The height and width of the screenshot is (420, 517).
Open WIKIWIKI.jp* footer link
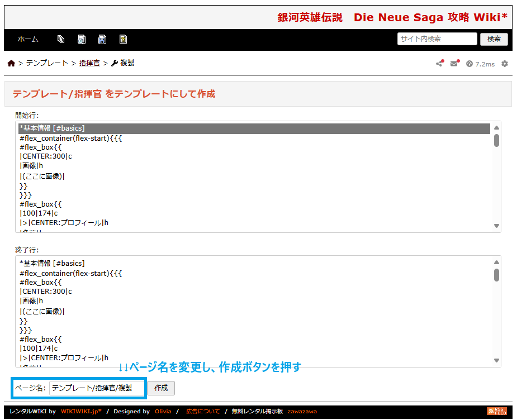click(81, 411)
